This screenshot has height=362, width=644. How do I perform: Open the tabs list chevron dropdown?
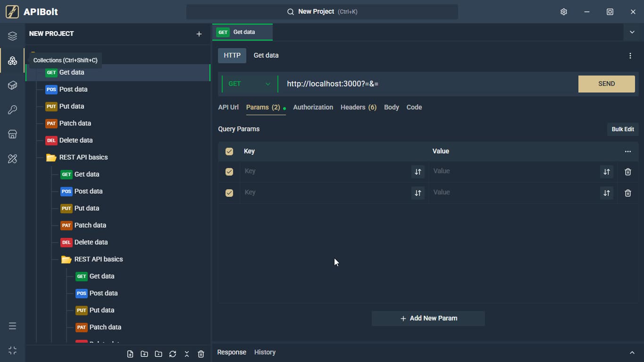click(x=632, y=32)
